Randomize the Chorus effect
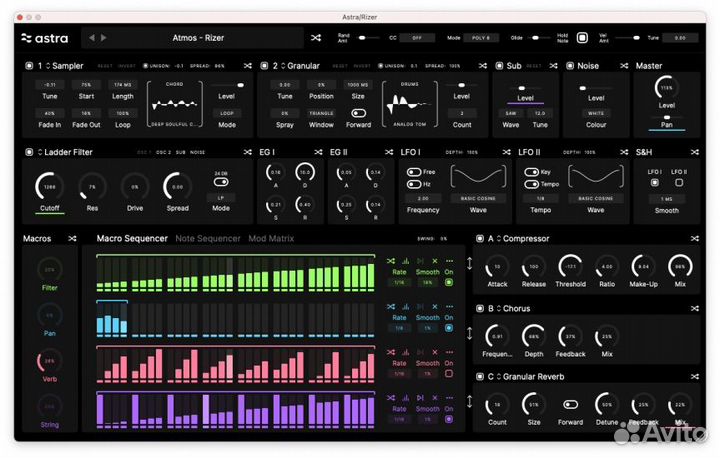This screenshot has height=458, width=720. coord(695,308)
